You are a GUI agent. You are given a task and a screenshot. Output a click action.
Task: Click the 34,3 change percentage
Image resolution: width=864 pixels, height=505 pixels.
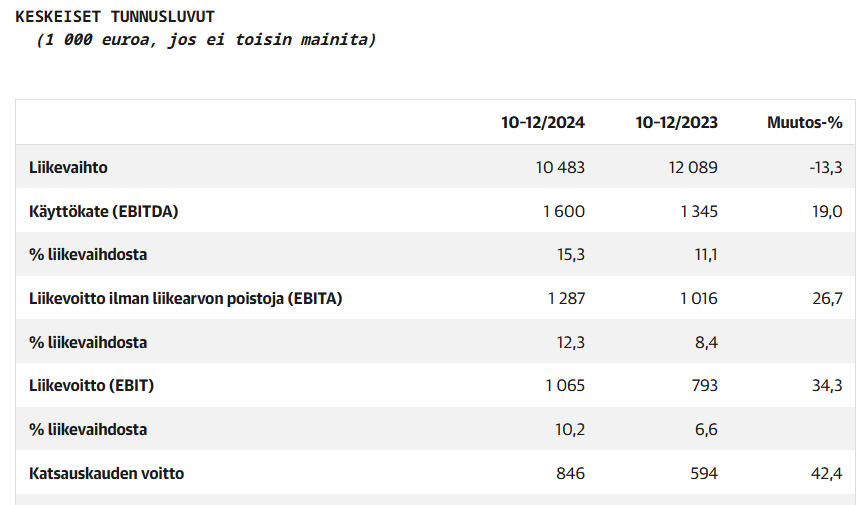pyautogui.click(x=829, y=385)
